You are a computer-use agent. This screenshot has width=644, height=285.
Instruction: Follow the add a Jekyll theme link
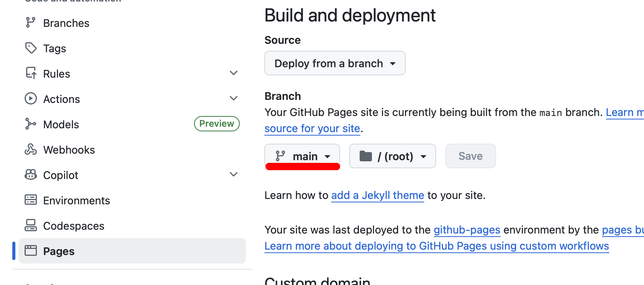pyautogui.click(x=377, y=196)
